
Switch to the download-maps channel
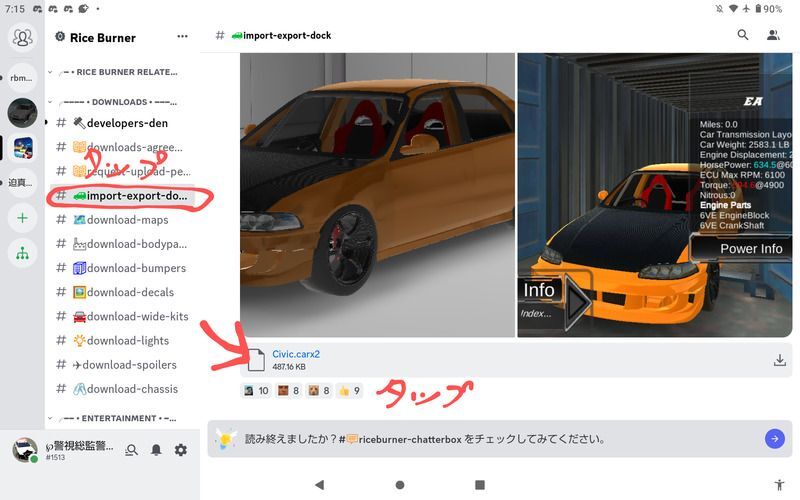tap(127, 220)
